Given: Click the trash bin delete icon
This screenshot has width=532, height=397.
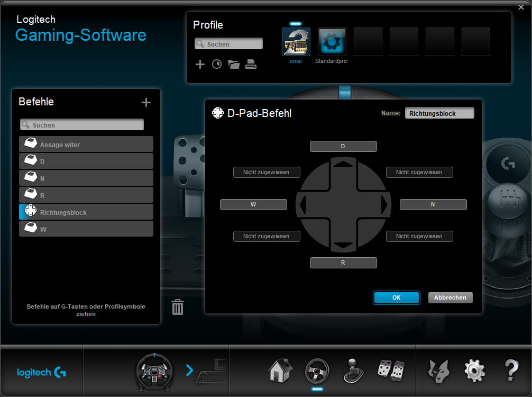Looking at the screenshot, I should pyautogui.click(x=178, y=307).
